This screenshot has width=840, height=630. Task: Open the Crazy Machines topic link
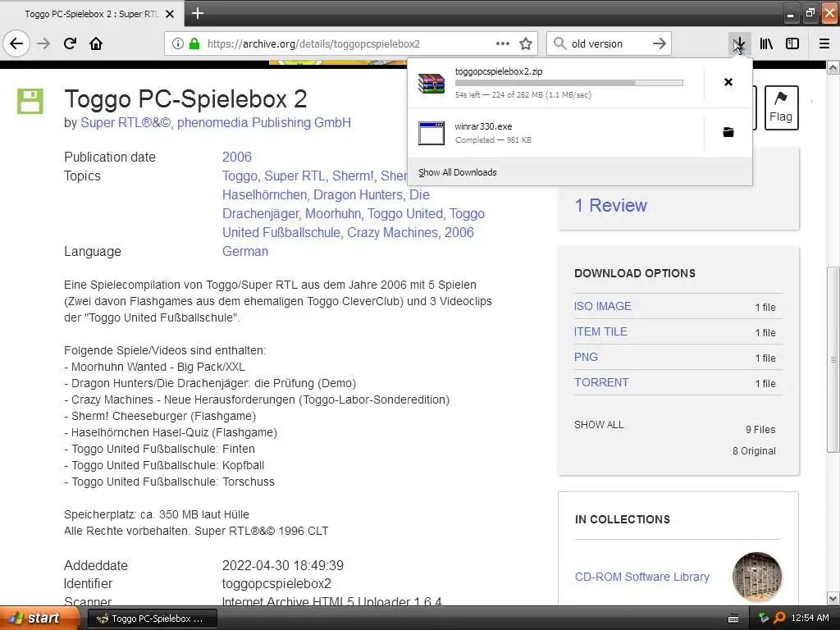click(x=392, y=232)
